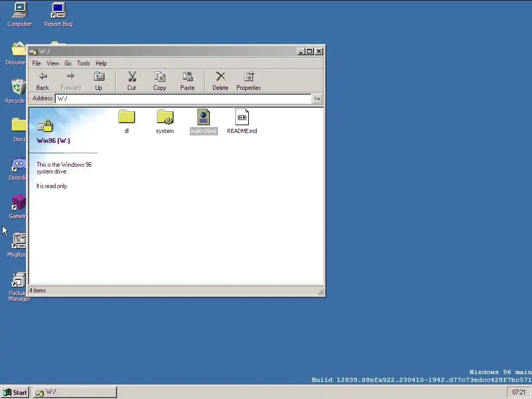Click the Start button

[x=15, y=393]
